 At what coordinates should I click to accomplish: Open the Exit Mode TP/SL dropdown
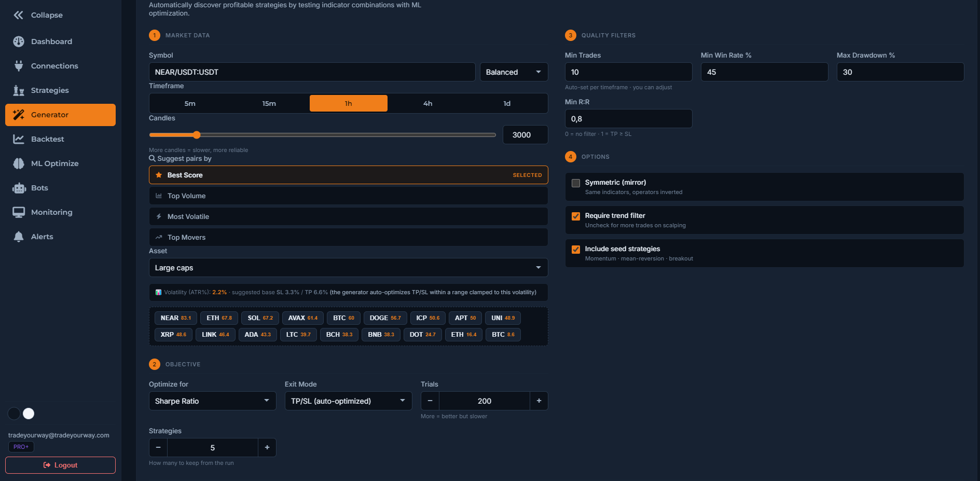pyautogui.click(x=348, y=401)
